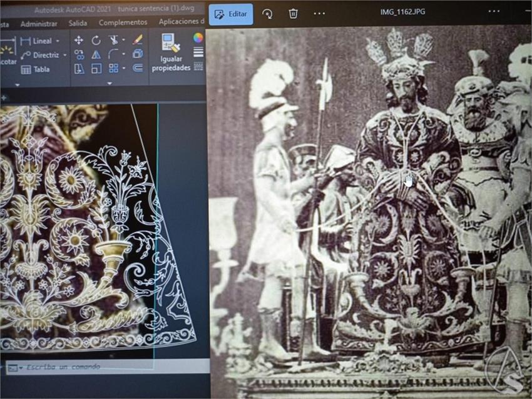Select the Move tool in AutoCAD ribbon
Image resolution: width=532 pixels, height=399 pixels.
[79, 40]
